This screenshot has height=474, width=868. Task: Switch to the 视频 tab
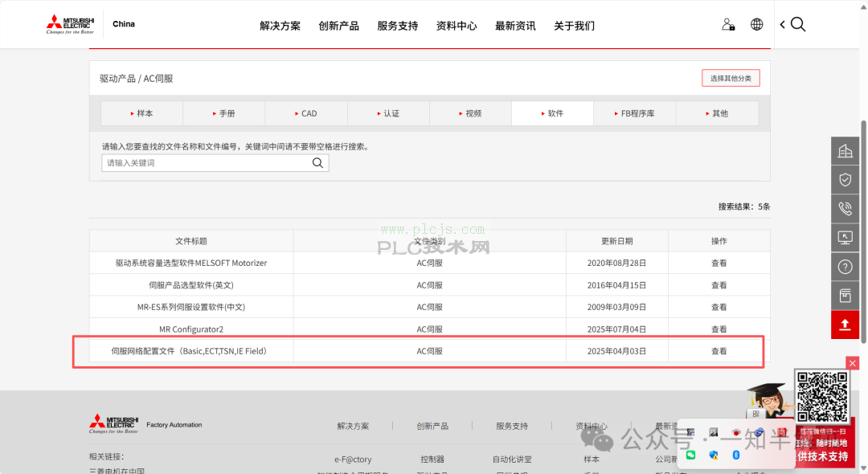[x=470, y=113]
